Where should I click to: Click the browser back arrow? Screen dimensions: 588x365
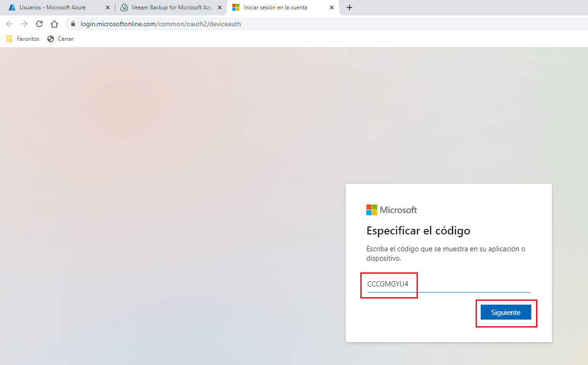tap(9, 24)
